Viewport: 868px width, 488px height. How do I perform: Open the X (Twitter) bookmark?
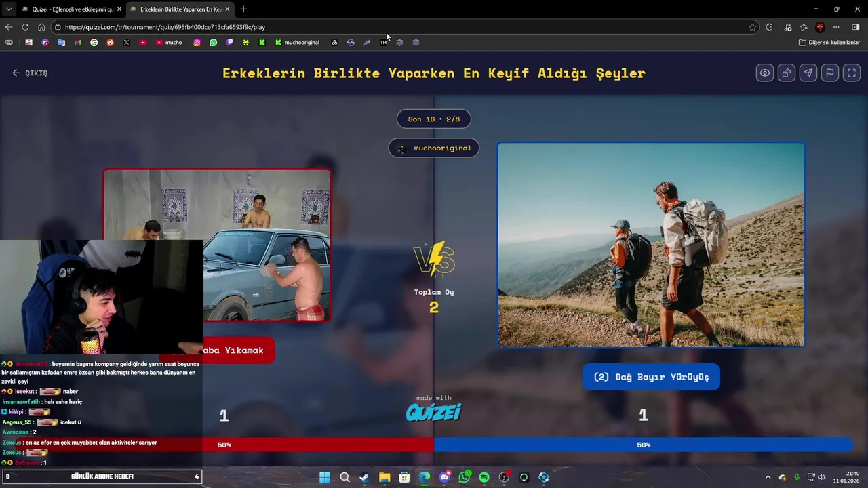(126, 42)
